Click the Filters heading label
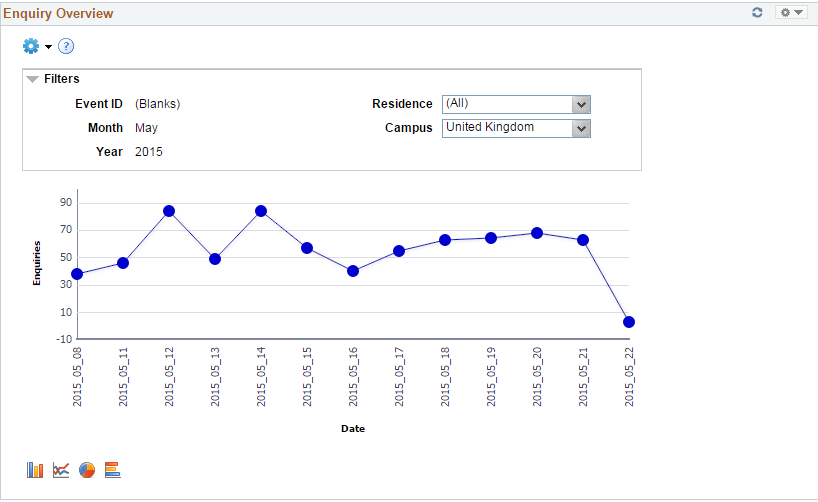This screenshot has height=502, width=818. coord(61,79)
